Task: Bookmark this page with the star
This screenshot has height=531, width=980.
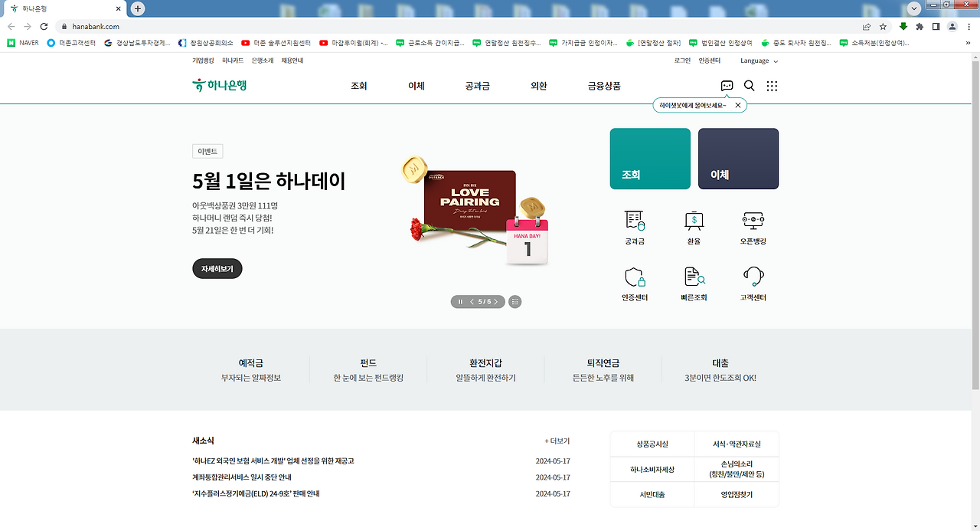Action: pos(883,26)
